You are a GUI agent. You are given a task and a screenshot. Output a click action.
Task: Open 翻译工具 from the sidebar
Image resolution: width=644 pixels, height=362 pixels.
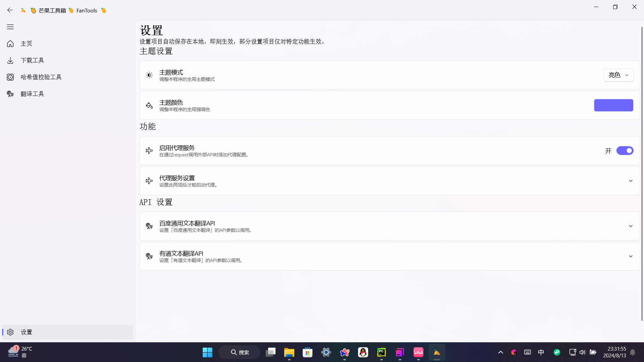point(32,94)
